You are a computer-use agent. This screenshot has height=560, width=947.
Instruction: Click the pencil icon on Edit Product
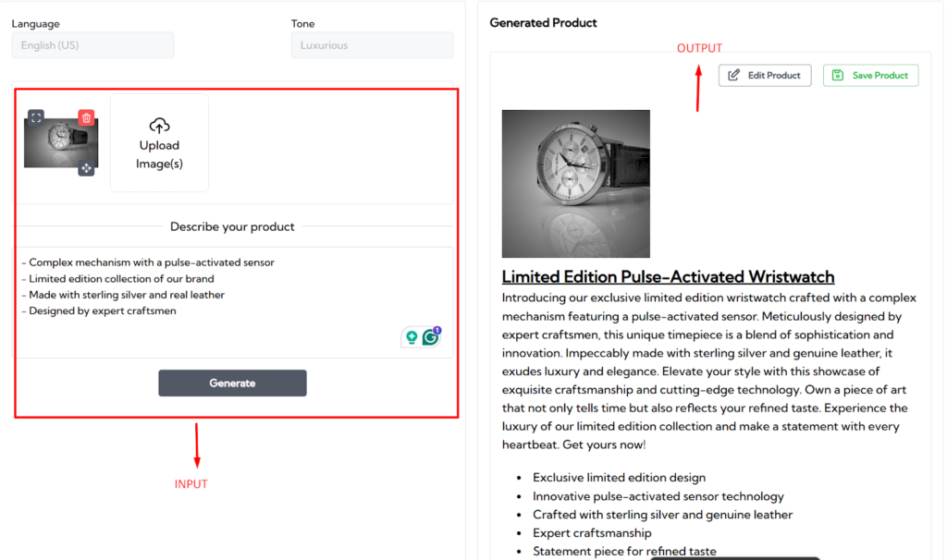click(x=735, y=75)
